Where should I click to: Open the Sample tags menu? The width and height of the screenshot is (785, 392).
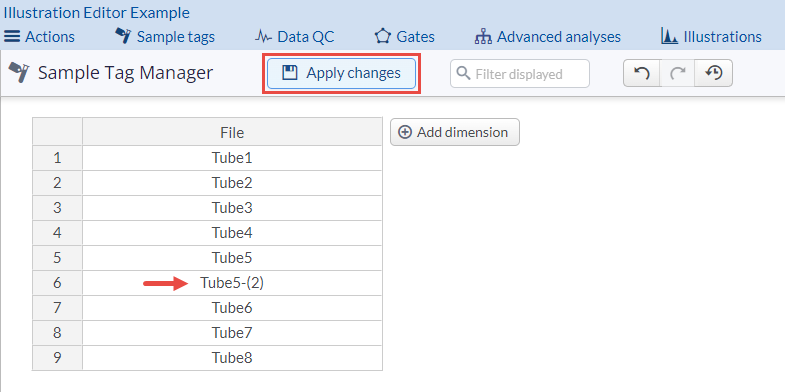(x=165, y=37)
